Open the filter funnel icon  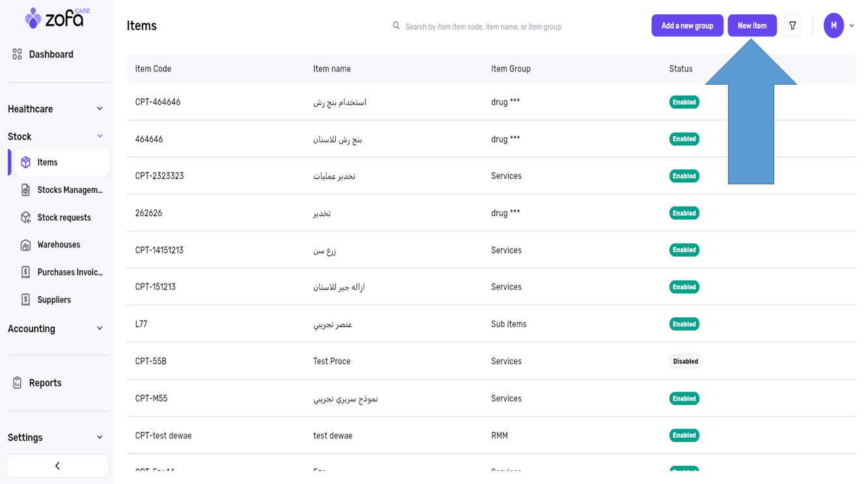click(x=792, y=26)
